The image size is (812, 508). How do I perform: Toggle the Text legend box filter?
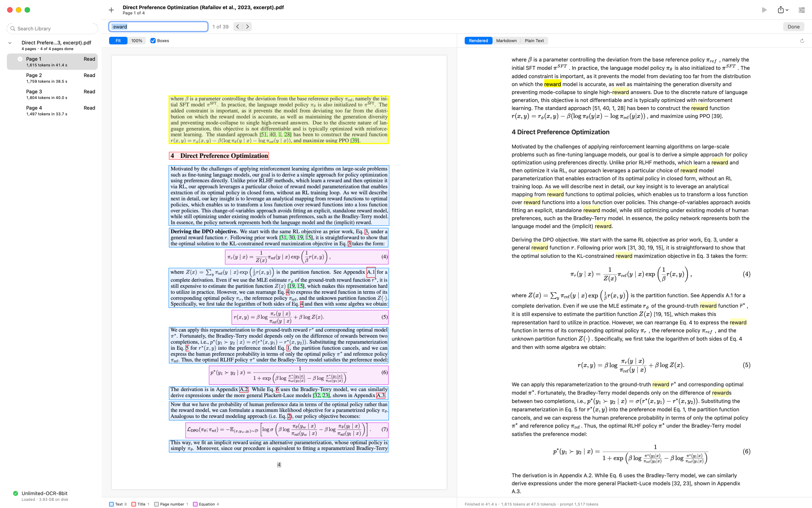(x=111, y=504)
